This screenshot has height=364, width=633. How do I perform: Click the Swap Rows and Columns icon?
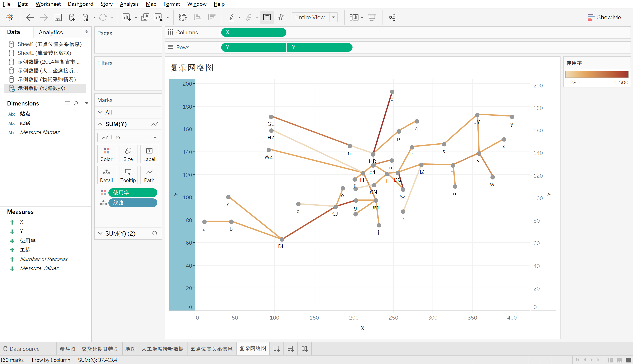pos(183,17)
